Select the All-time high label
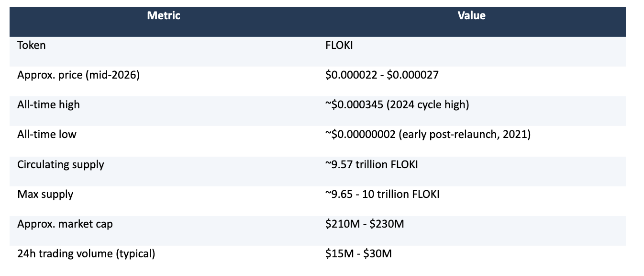644x276 pixels. point(48,104)
